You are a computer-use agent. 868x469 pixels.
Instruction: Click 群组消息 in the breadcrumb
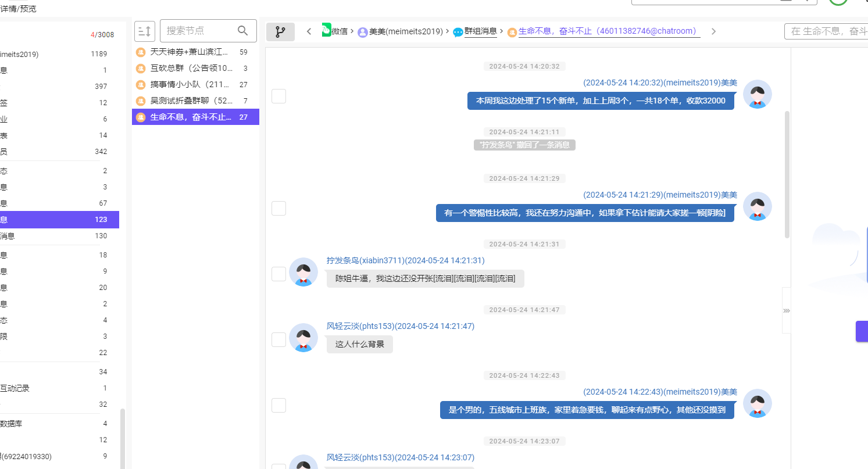[480, 31]
